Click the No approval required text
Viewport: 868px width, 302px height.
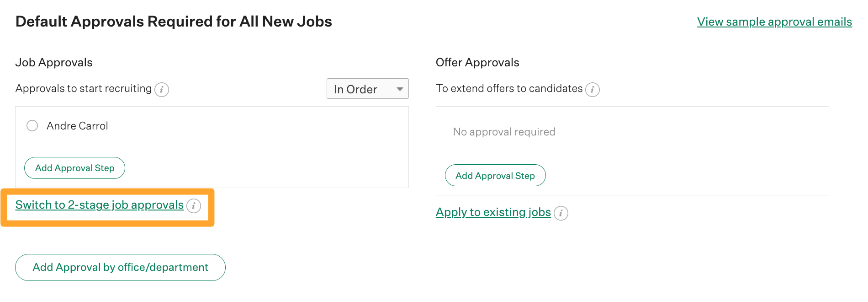[504, 132]
